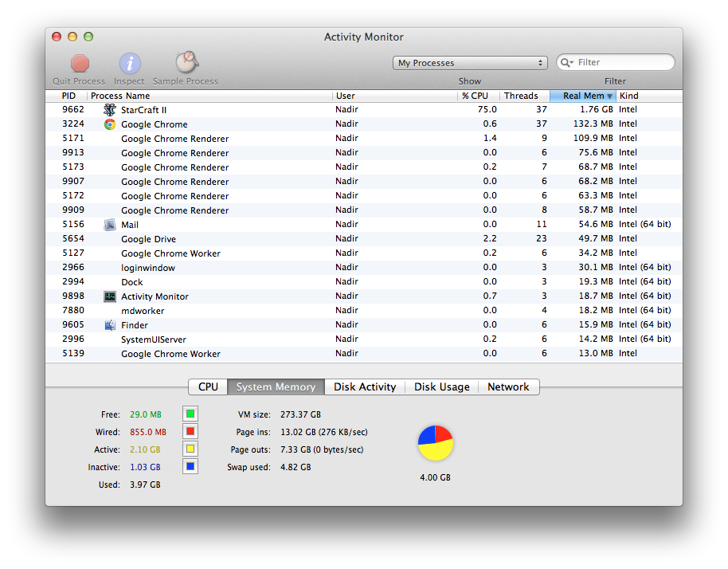The image size is (728, 569).
Task: Click the green Free memory color swatch
Action: pyautogui.click(x=190, y=414)
